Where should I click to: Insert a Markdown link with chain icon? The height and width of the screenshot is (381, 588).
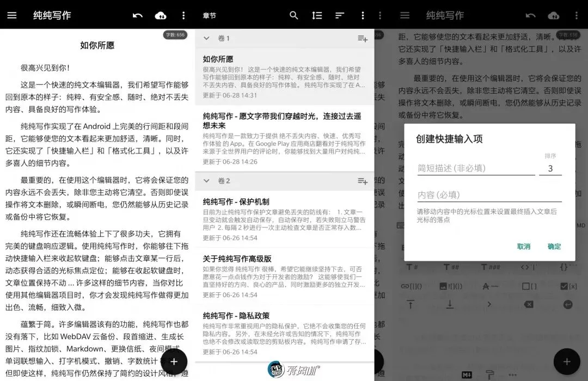pyautogui.click(x=412, y=286)
